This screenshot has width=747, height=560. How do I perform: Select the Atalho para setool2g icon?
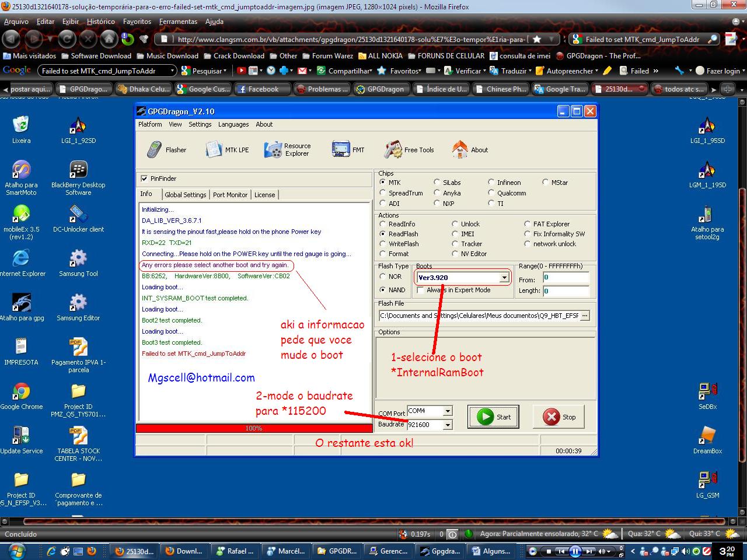(707, 222)
